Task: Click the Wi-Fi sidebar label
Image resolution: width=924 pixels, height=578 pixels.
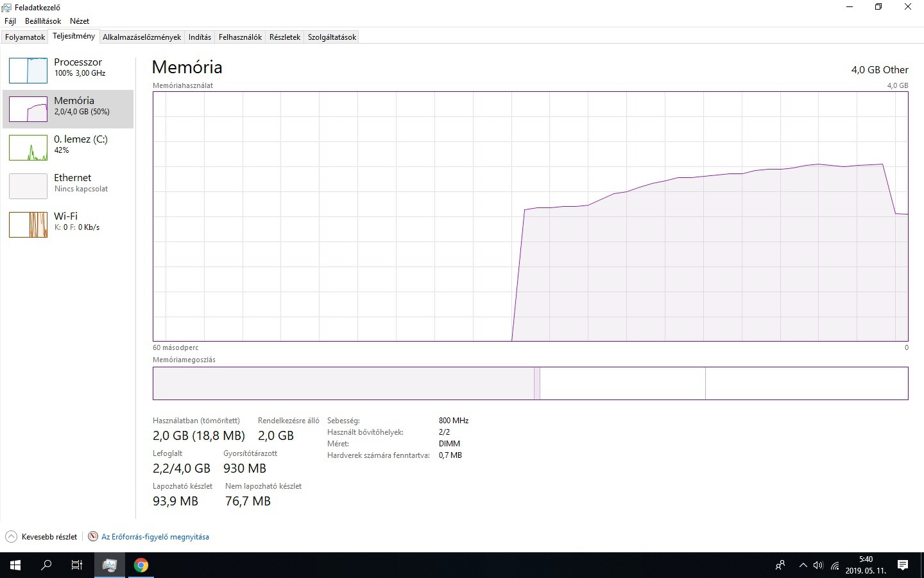Action: [65, 216]
